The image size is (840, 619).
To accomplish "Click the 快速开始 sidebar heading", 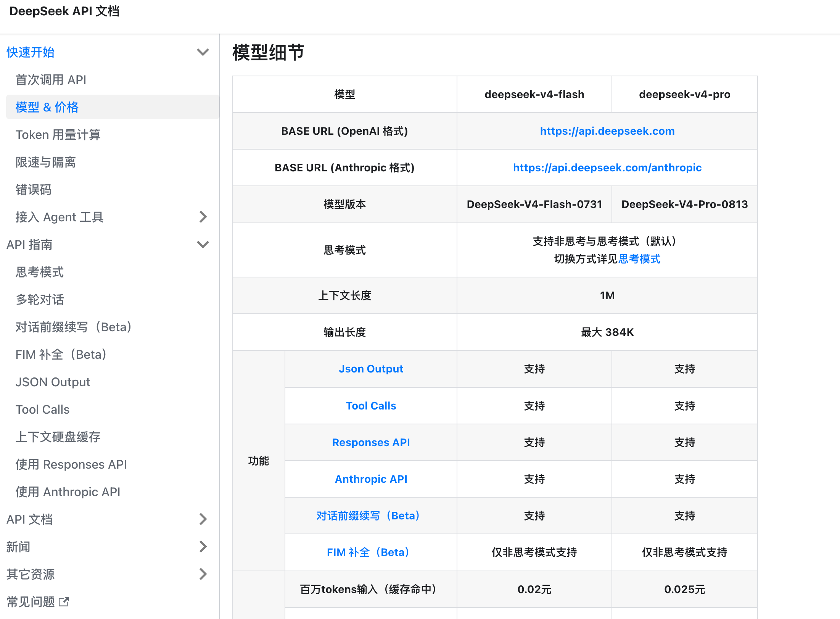I will point(31,52).
